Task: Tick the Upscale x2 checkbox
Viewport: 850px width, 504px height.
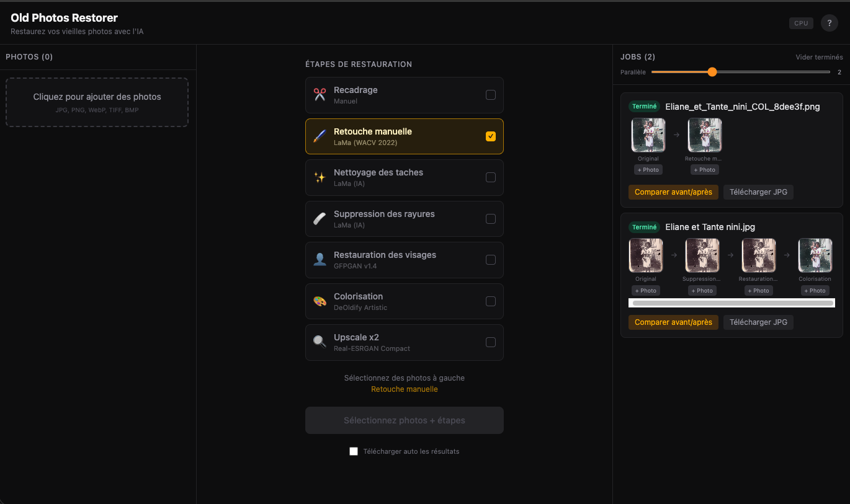Action: coord(490,342)
